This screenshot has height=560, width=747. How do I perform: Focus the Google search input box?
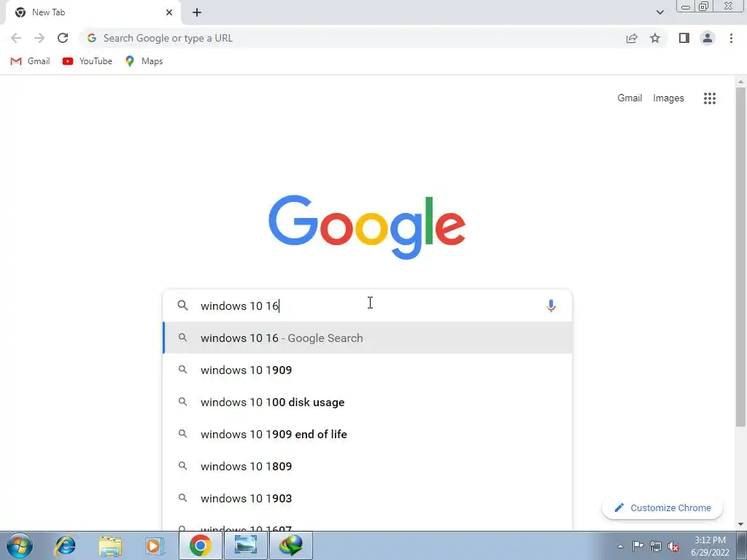367,306
